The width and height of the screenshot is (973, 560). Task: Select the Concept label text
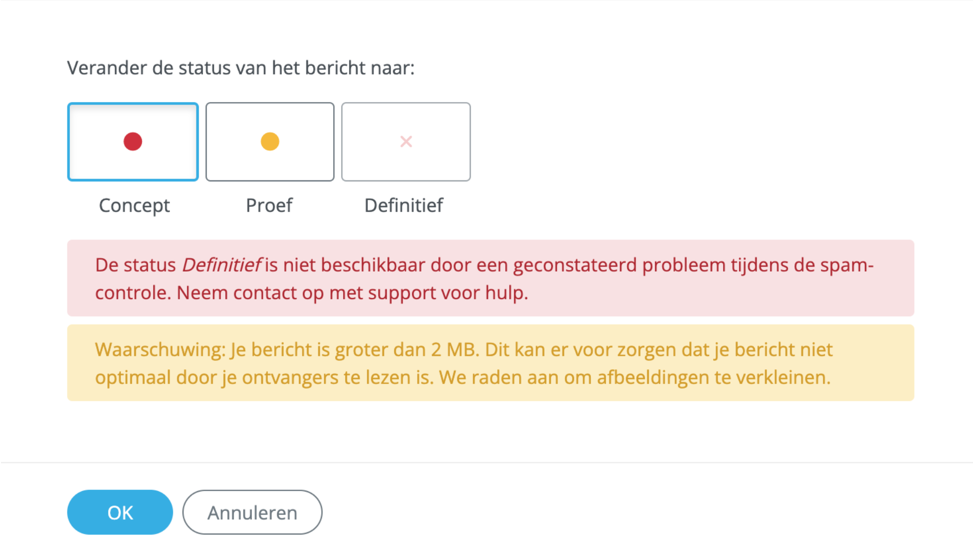pos(134,205)
